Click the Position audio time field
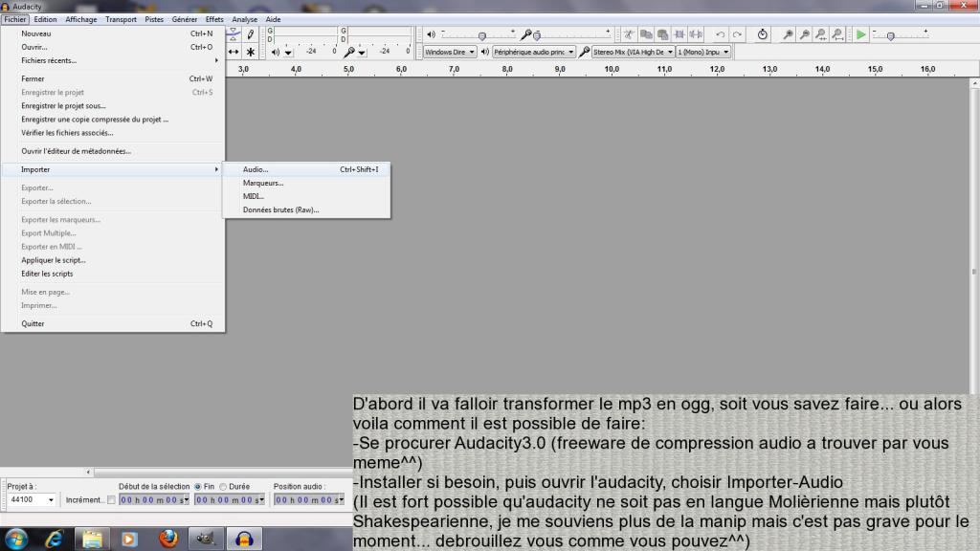 (x=309, y=499)
